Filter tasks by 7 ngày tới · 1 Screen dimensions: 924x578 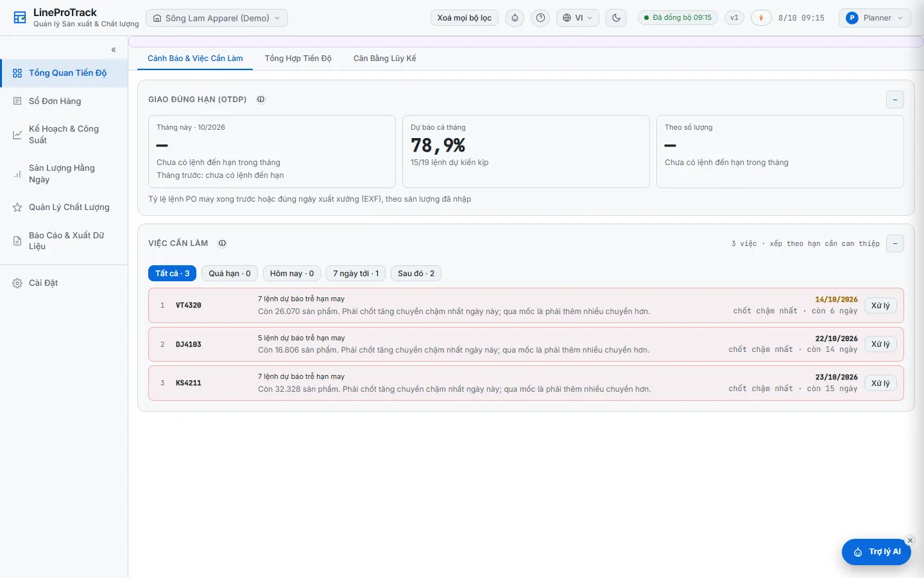[355, 274]
